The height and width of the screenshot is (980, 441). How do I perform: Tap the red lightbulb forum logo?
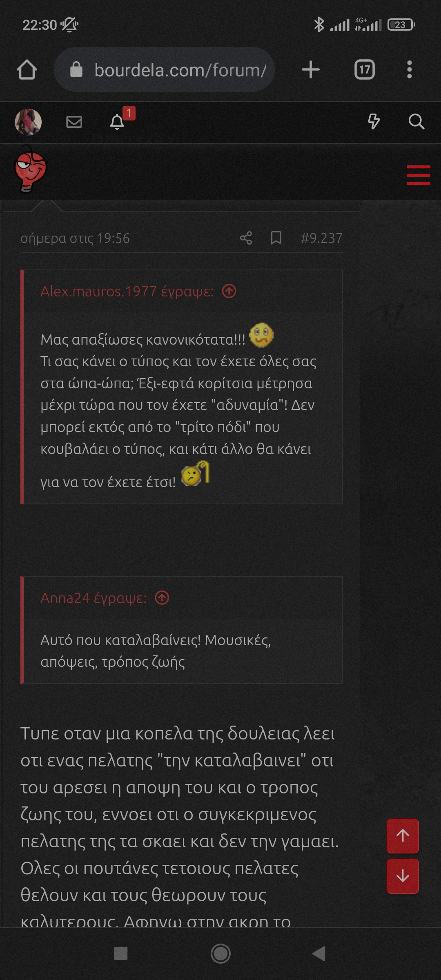(x=30, y=171)
